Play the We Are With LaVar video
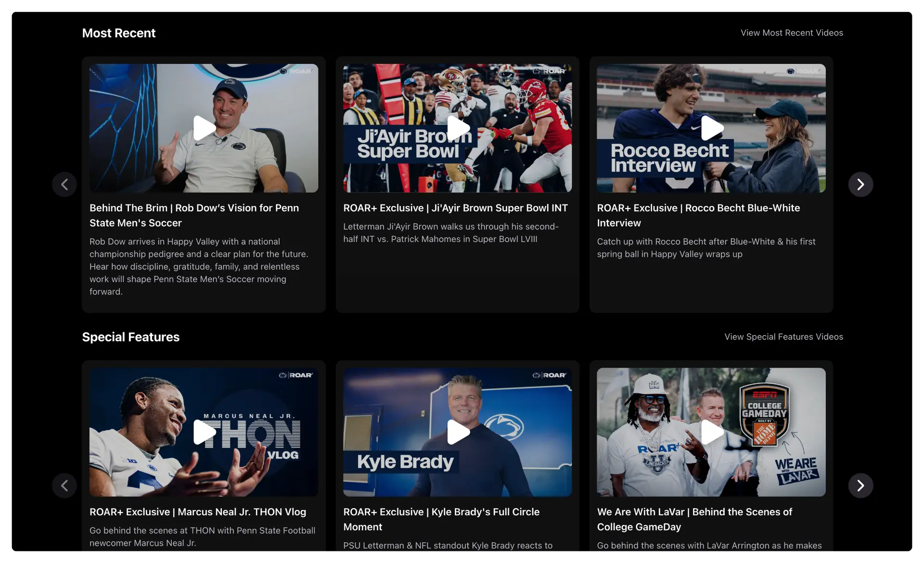Viewport: 924px width, 563px height. pos(712,432)
